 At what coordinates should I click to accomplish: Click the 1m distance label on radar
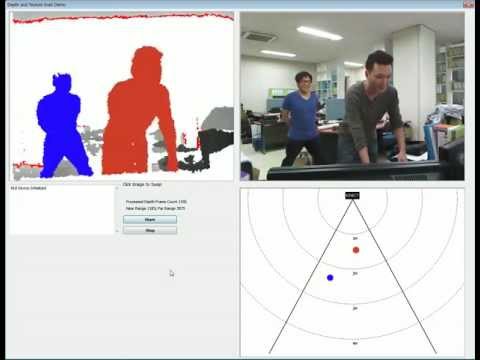point(355,238)
